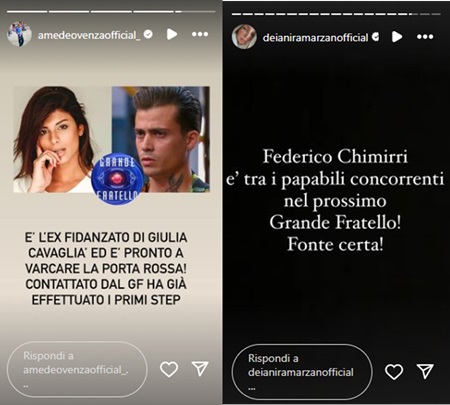
Task: Visit the amedeovenzaofficial_ username link
Action: [x=89, y=35]
